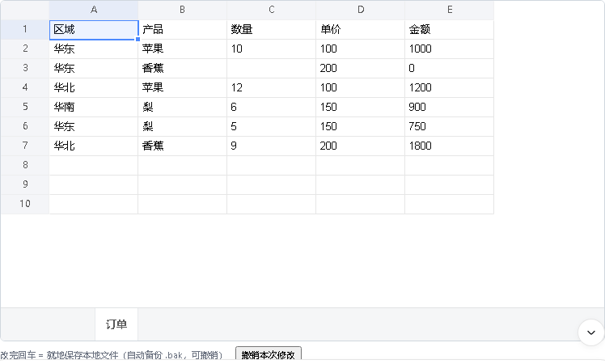This screenshot has width=605, height=364.
Task: Select unit price 200 in row 3
Action: click(x=361, y=68)
